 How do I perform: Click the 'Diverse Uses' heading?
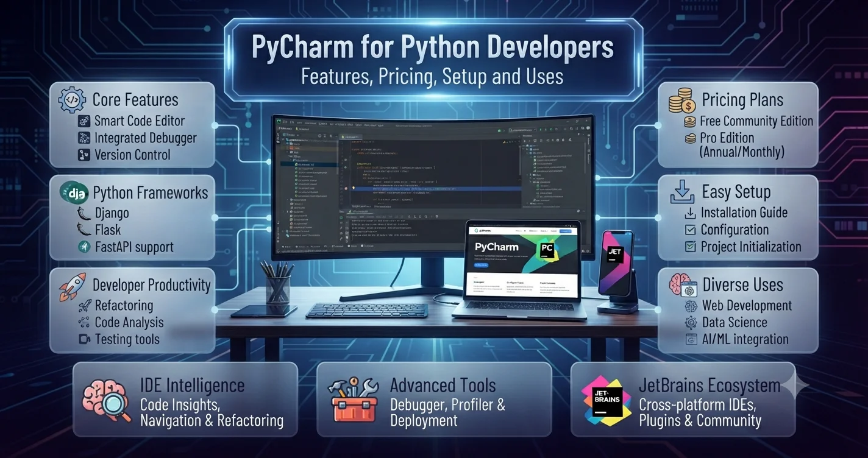coord(742,285)
